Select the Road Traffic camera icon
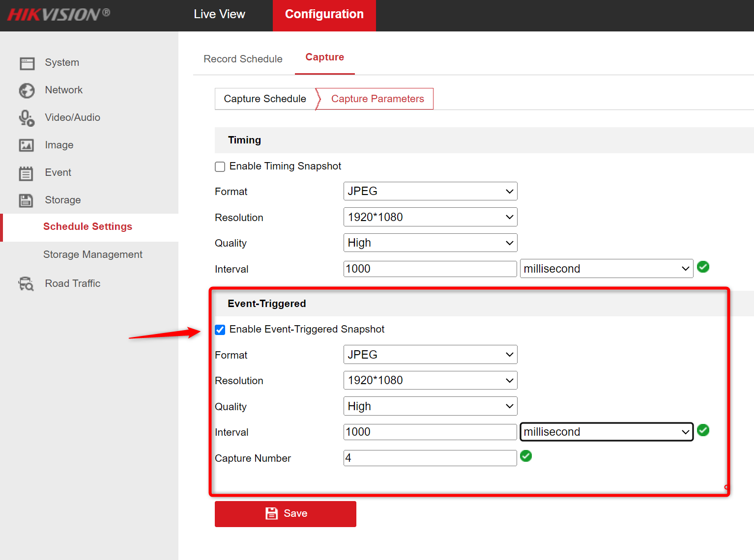 coord(26,283)
